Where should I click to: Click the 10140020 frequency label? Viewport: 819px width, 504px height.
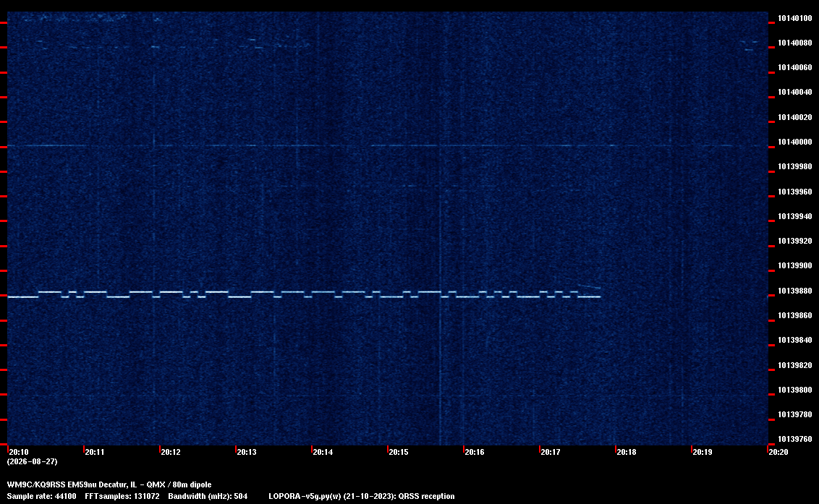pyautogui.click(x=795, y=117)
